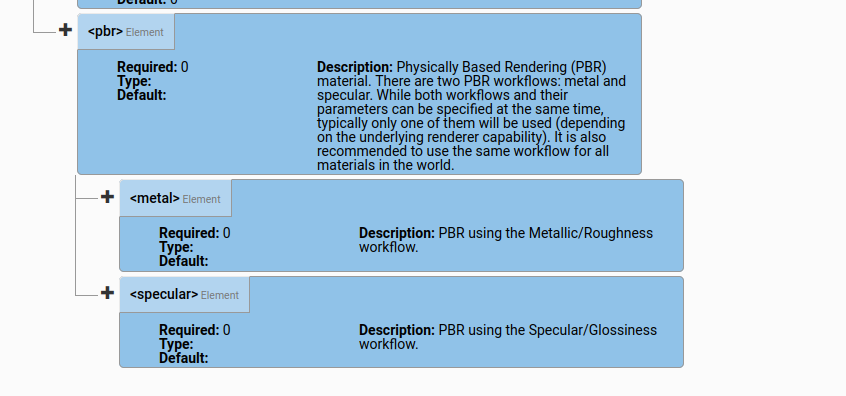
Task: Expand the pbr element plus icon
Action: tap(65, 30)
